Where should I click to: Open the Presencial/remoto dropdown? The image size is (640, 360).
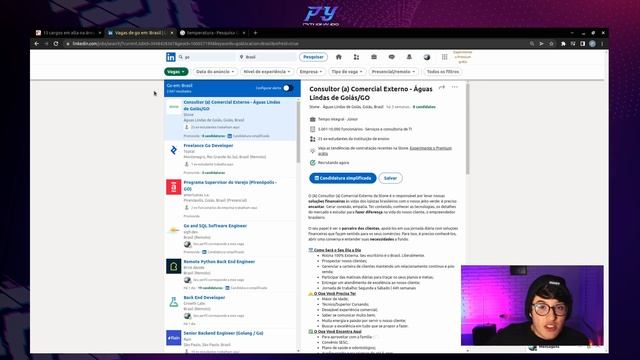[394, 72]
